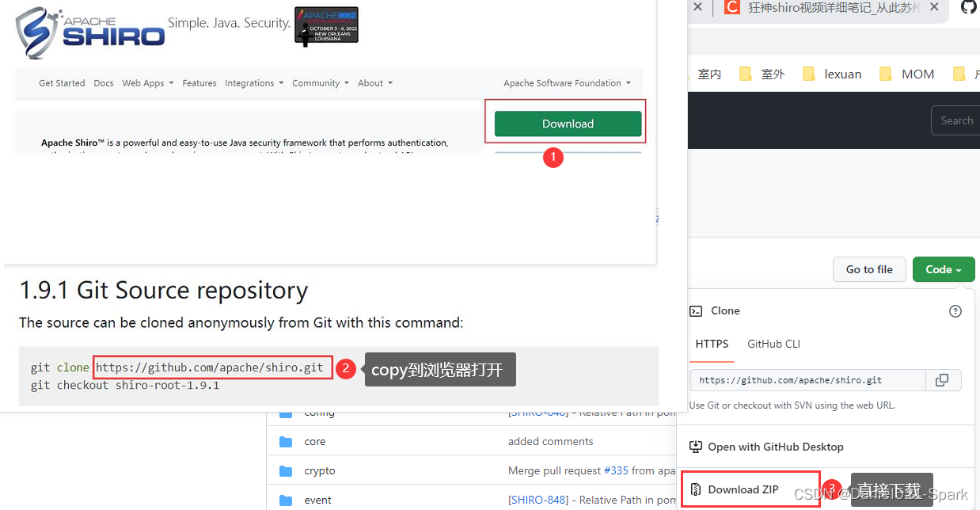Viewport: 980px width, 510px height.
Task: Click the MOM bookmark folder icon
Action: click(886, 74)
